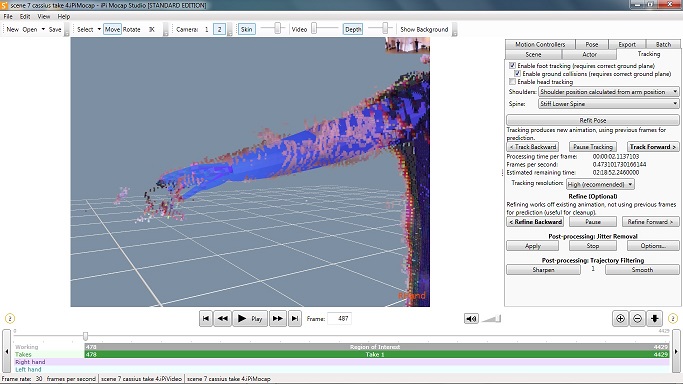Switch to the Scene tab
The width and height of the screenshot is (683, 384).
click(x=533, y=54)
